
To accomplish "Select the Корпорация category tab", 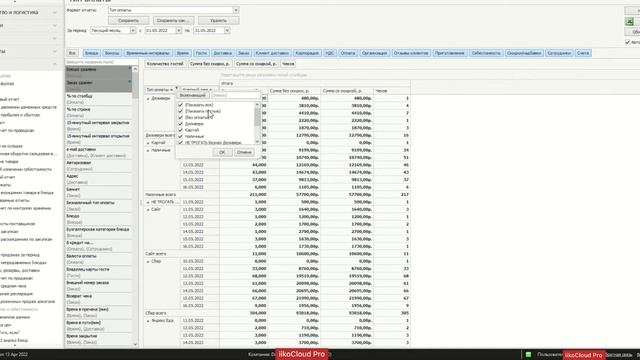I will click(307, 53).
